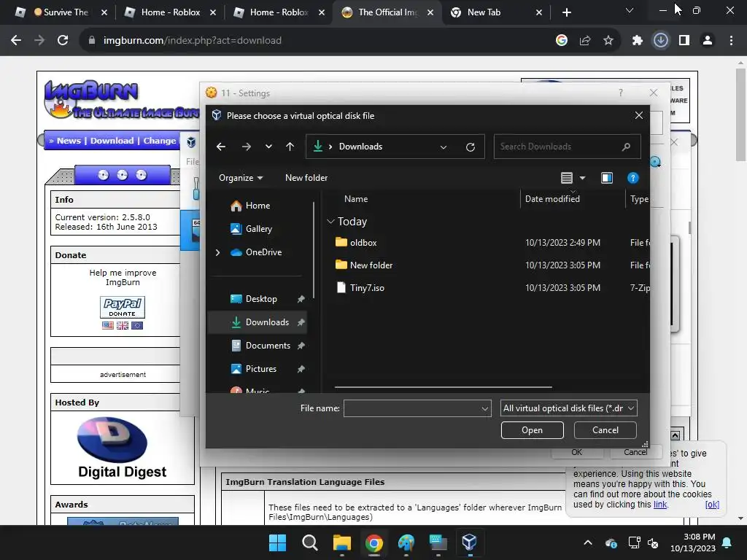747x560 pixels.
Task: Close the virtual optical disk dialog
Action: [639, 116]
